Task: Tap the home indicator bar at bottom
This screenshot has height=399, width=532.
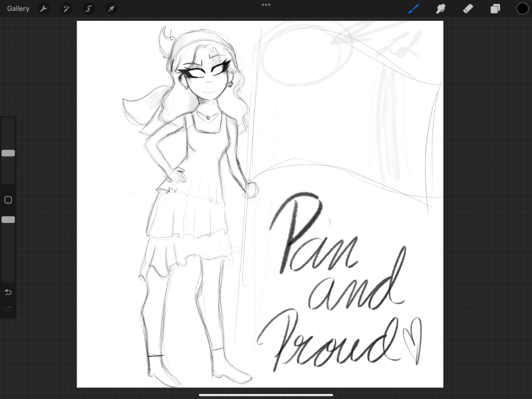Action: (x=266, y=395)
